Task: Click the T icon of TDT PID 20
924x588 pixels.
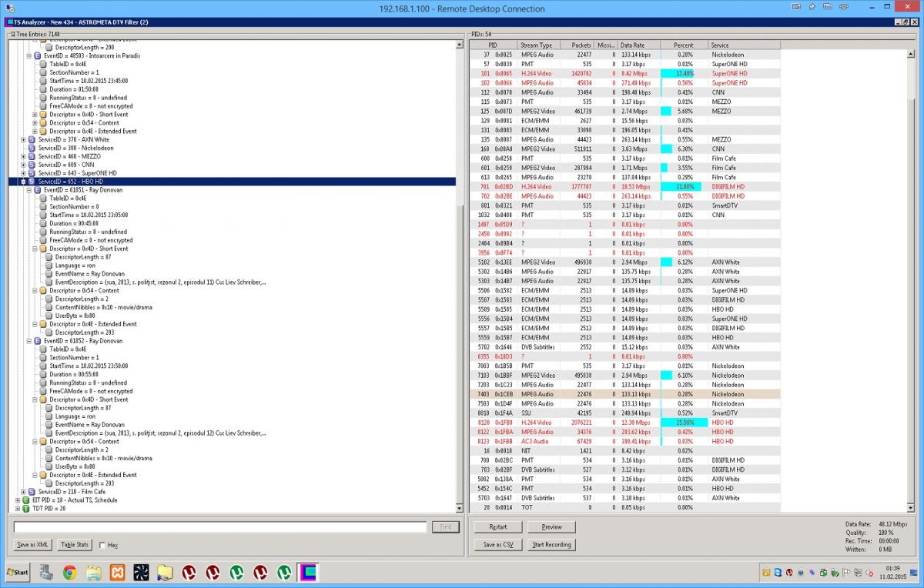Action: tap(25, 508)
